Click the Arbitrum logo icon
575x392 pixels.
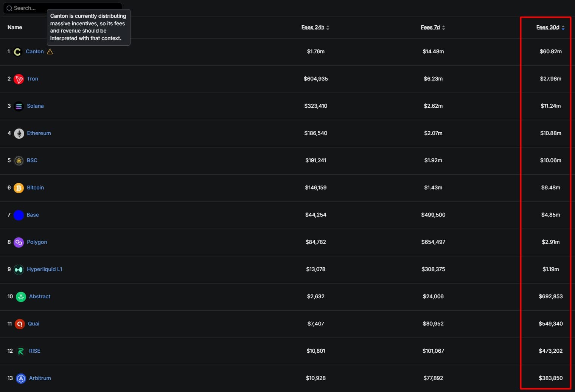click(x=21, y=378)
